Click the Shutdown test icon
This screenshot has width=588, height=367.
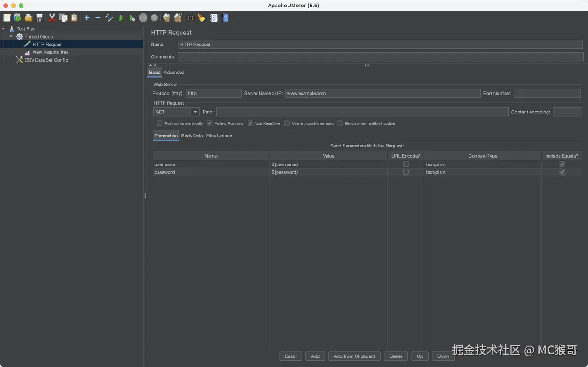click(154, 18)
